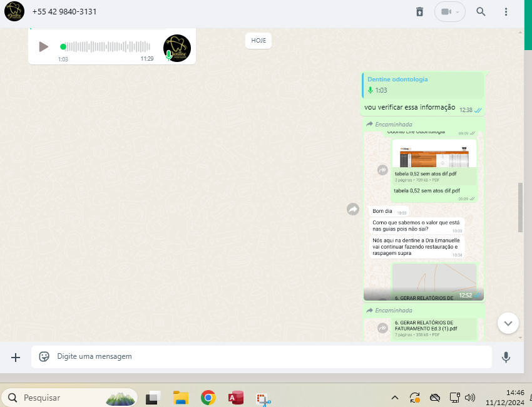This screenshot has width=532, height=407.
Task: Open attachment plus menu
Action: [16, 357]
